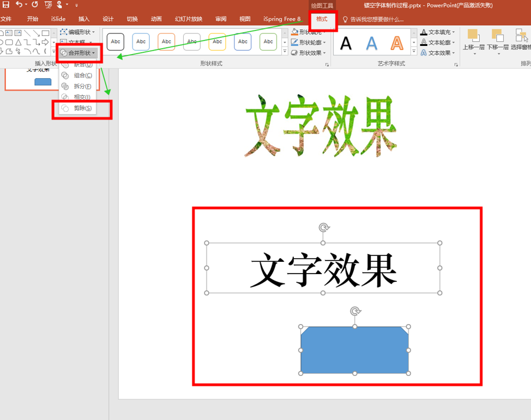The height and width of the screenshot is (420, 531).
Task: Open the 形状轮廓 dropdown
Action: tap(308, 42)
